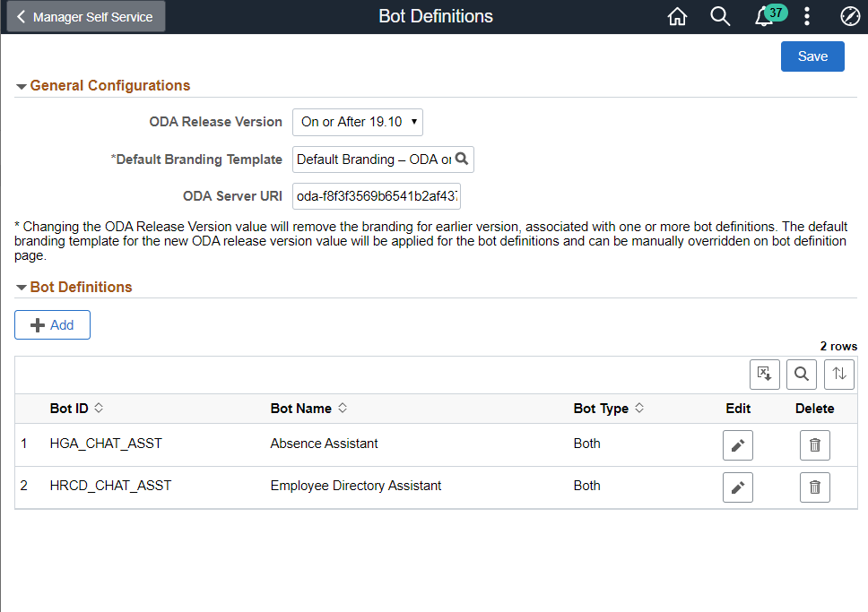
Task: Edit the HGA_CHAT_ASST bot
Action: point(737,445)
